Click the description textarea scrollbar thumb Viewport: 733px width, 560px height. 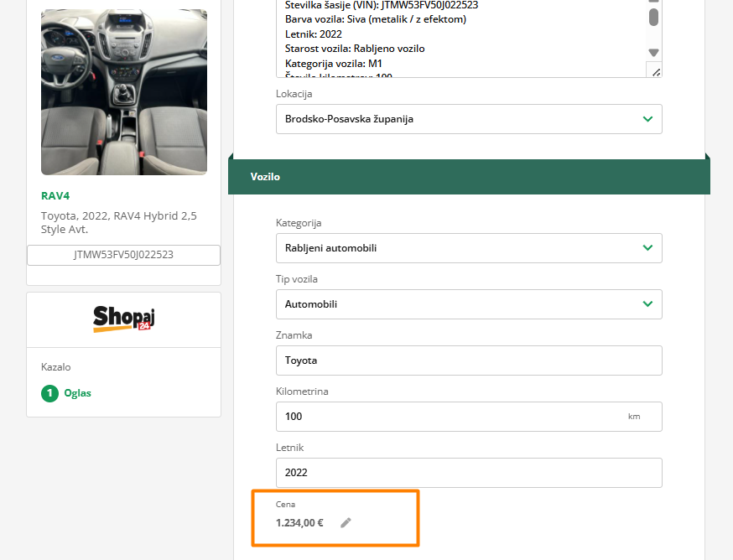(653, 17)
